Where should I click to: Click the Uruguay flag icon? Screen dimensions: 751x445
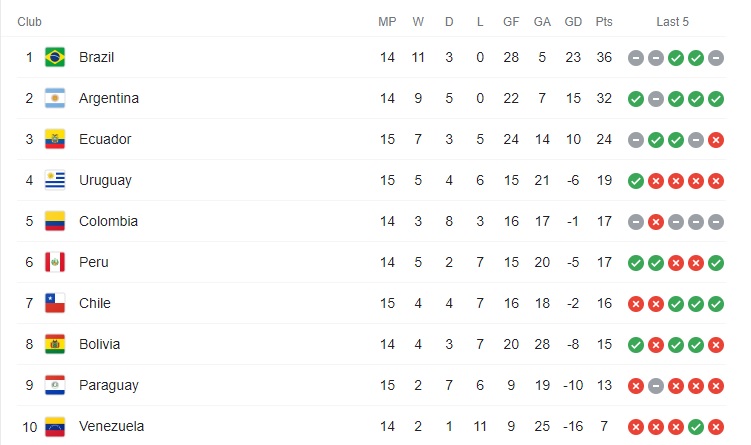[x=55, y=181]
